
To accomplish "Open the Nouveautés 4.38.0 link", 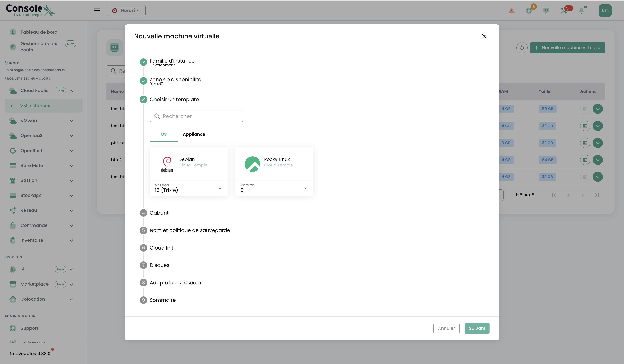I will [30, 354].
